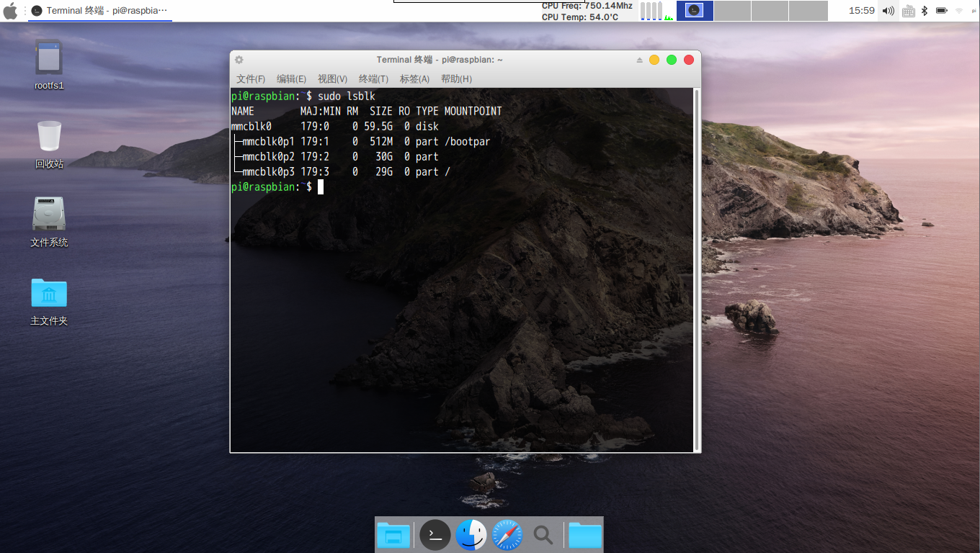This screenshot has height=553, width=980.
Task: Open the 视图(V) menu in Terminal
Action: 332,79
